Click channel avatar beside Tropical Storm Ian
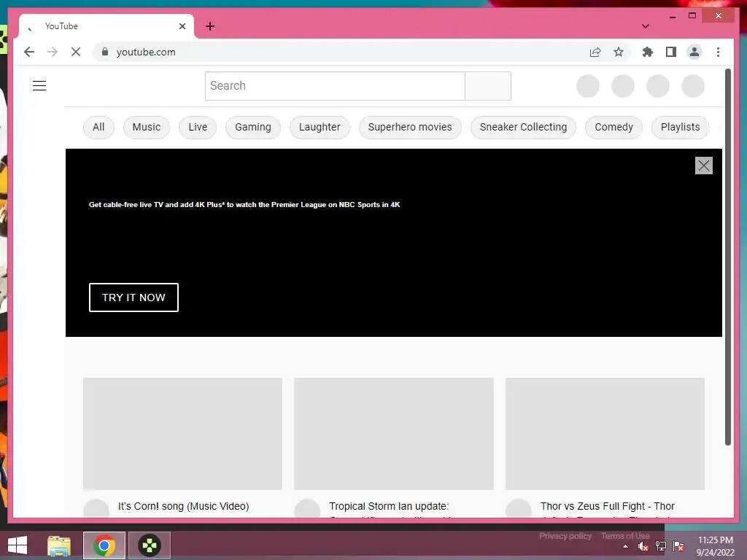This screenshot has width=747, height=560. pos(307,508)
